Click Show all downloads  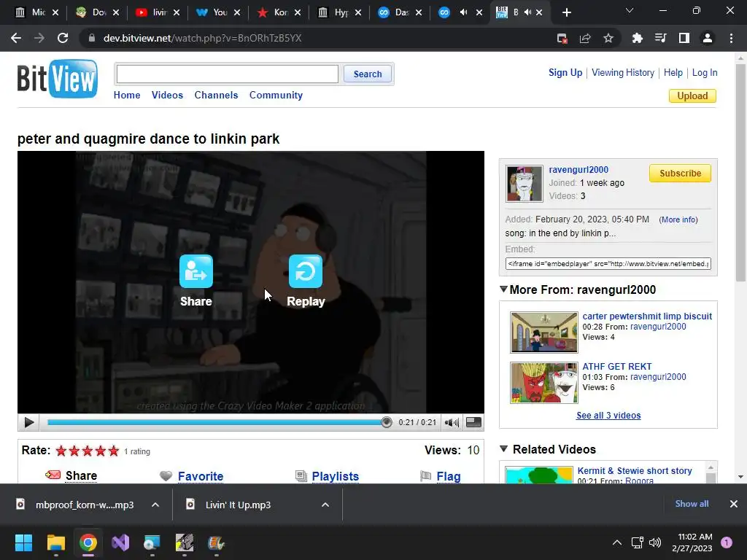(x=692, y=503)
